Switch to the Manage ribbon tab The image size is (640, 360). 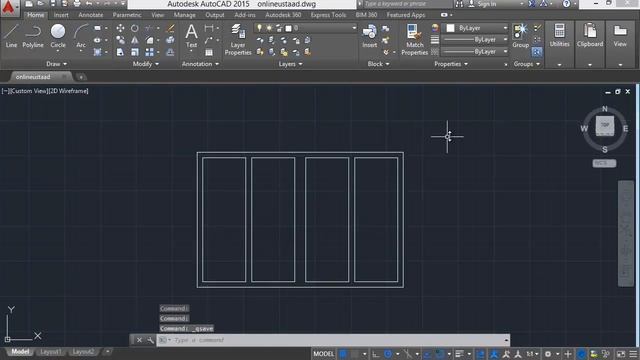184,15
